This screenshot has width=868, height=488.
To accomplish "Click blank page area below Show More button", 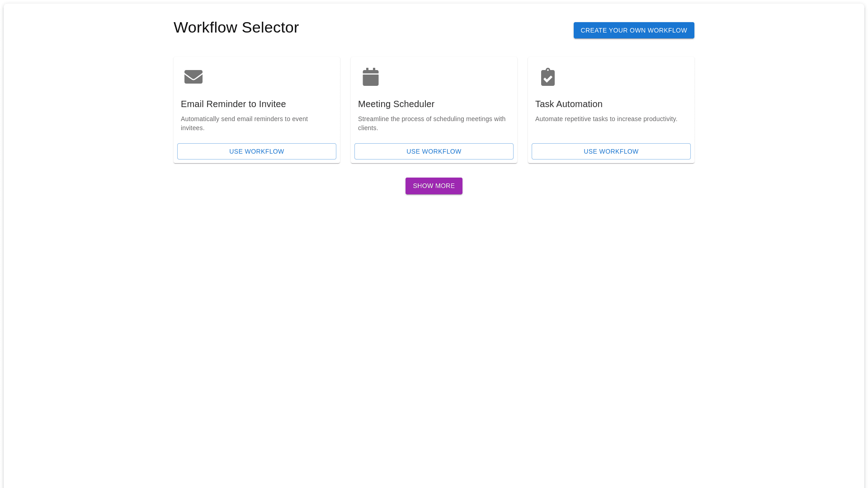I will click(x=434, y=316).
